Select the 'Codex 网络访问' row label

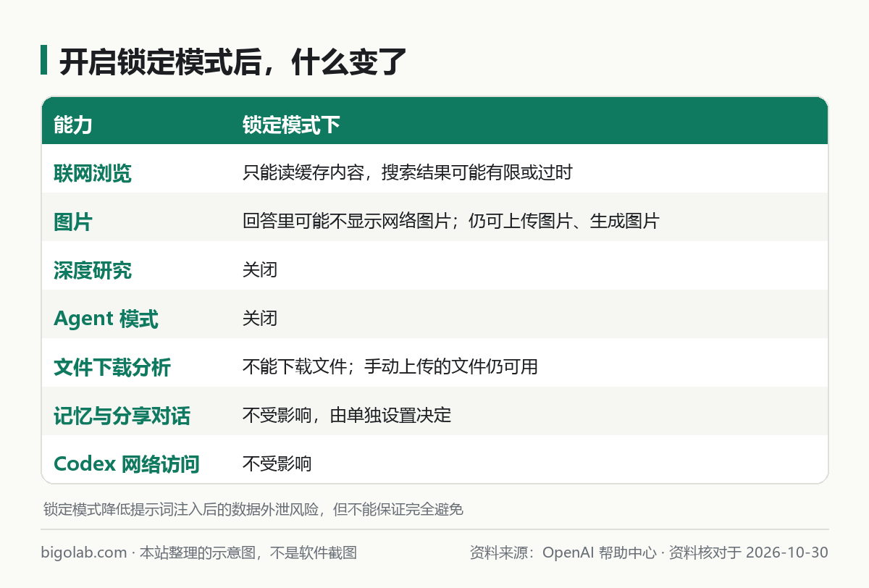pos(127,465)
